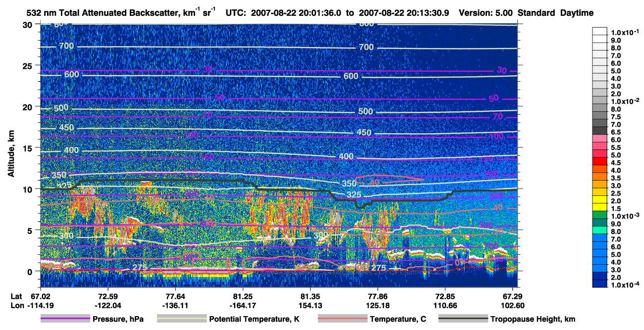Select the gray 1.0x10⁻² colorbar swatch
644x330 pixels.
click(x=599, y=100)
